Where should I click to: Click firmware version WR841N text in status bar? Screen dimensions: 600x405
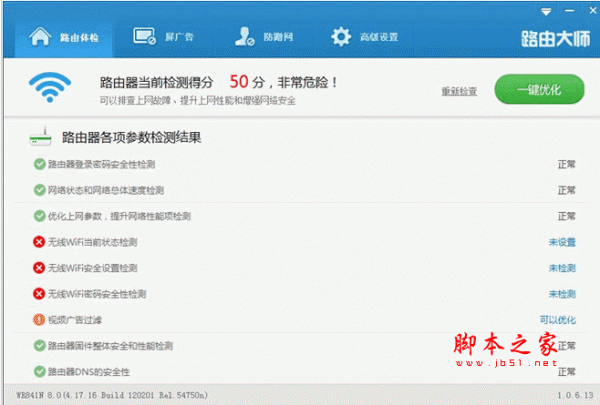click(x=112, y=395)
